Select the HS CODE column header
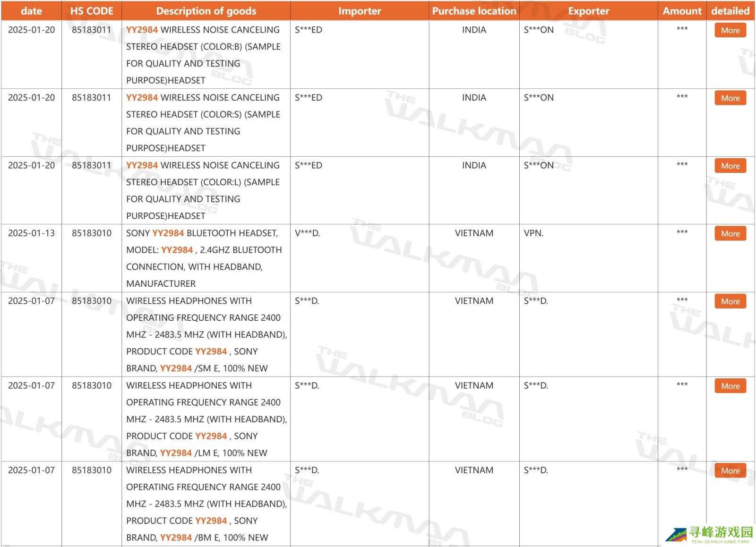The width and height of the screenshot is (756, 547). (92, 11)
